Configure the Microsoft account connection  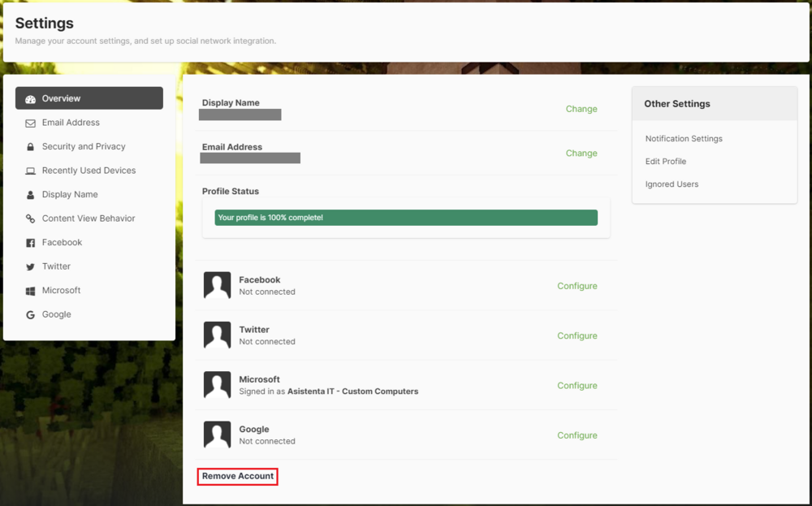point(577,386)
